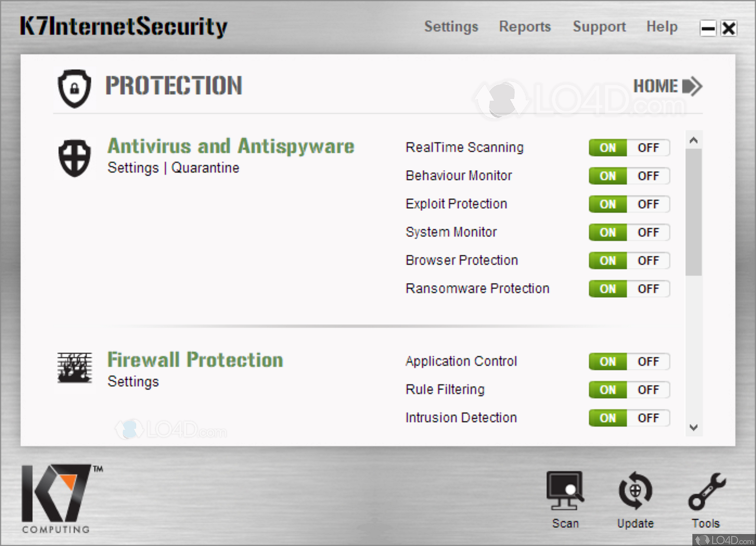This screenshot has width=756, height=546.
Task: Click the vertical scrollbar thumb
Action: [x=694, y=212]
